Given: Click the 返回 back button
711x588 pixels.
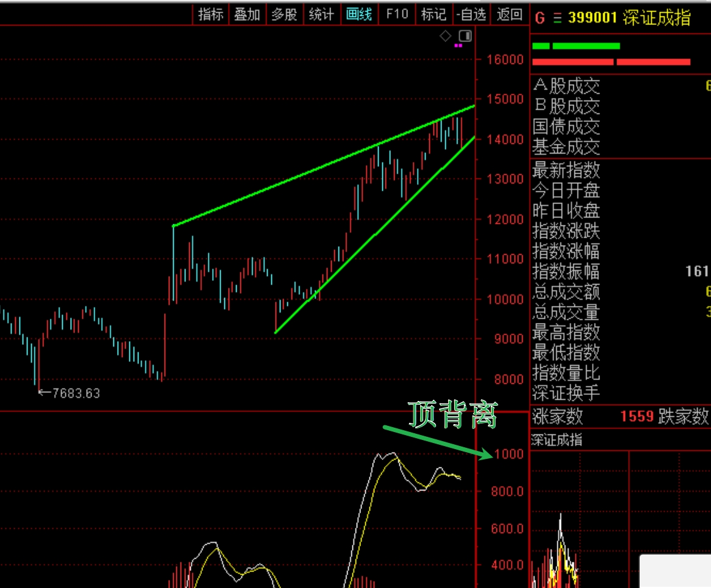Looking at the screenshot, I should pos(509,15).
